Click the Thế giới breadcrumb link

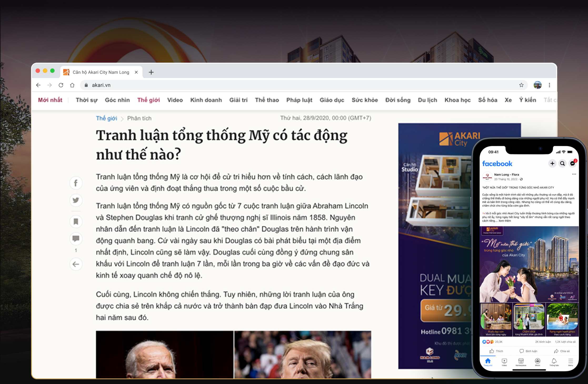point(107,118)
